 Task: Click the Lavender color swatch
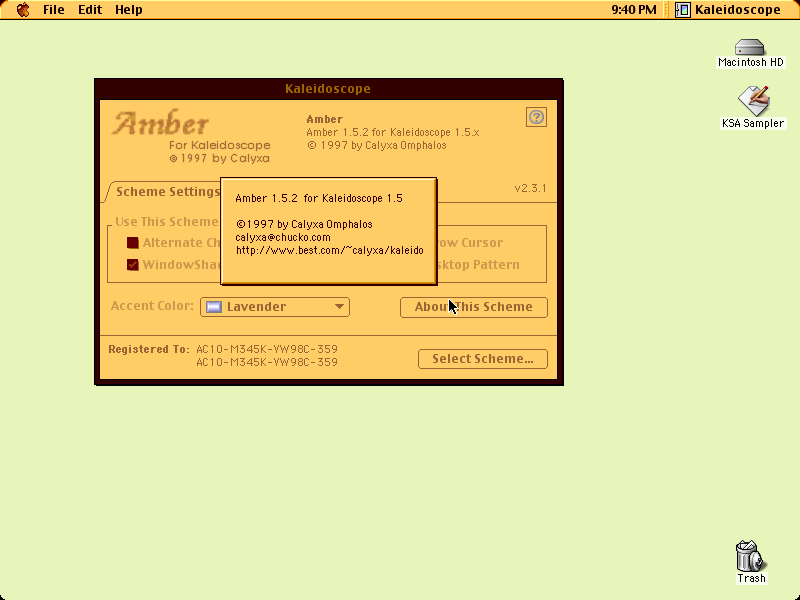[214, 307]
